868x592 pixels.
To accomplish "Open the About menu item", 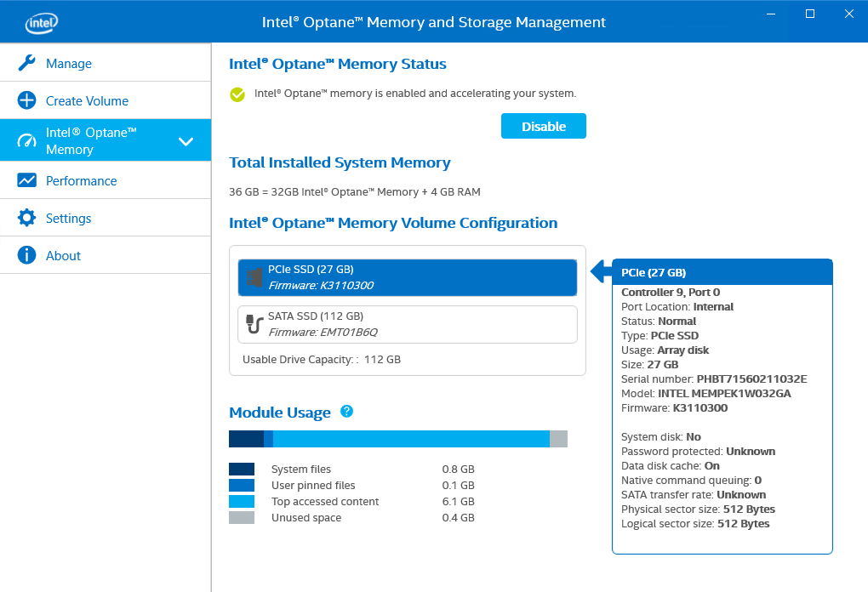I will (x=106, y=256).
